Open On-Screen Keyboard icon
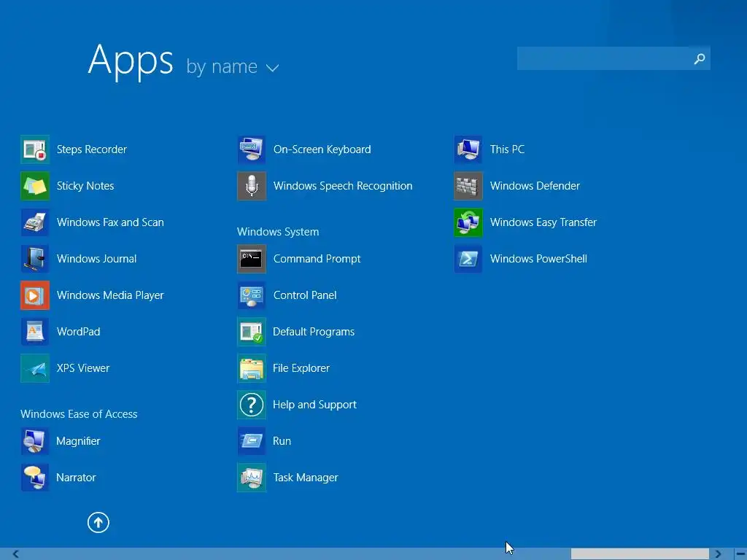Screen dimensions: 747x560 pyautogui.click(x=252, y=149)
